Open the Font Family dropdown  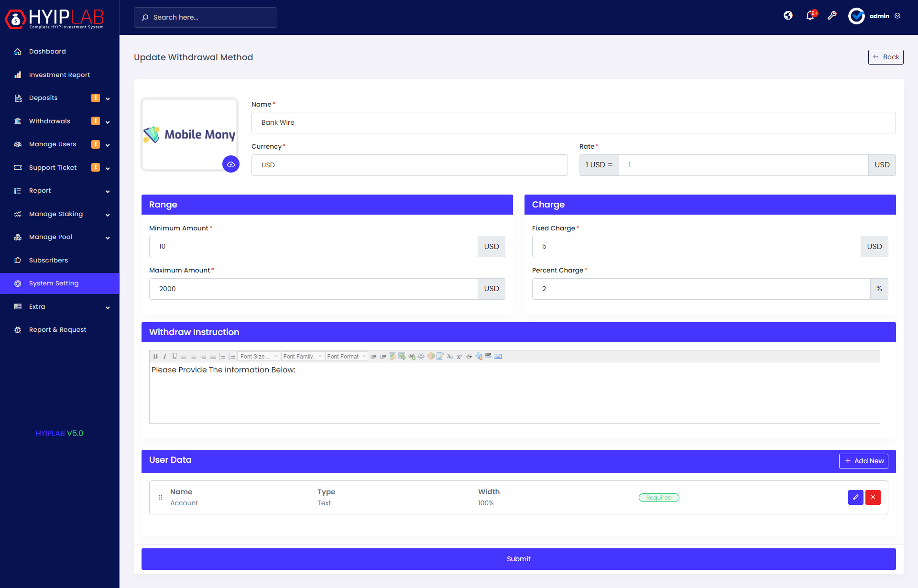click(302, 357)
